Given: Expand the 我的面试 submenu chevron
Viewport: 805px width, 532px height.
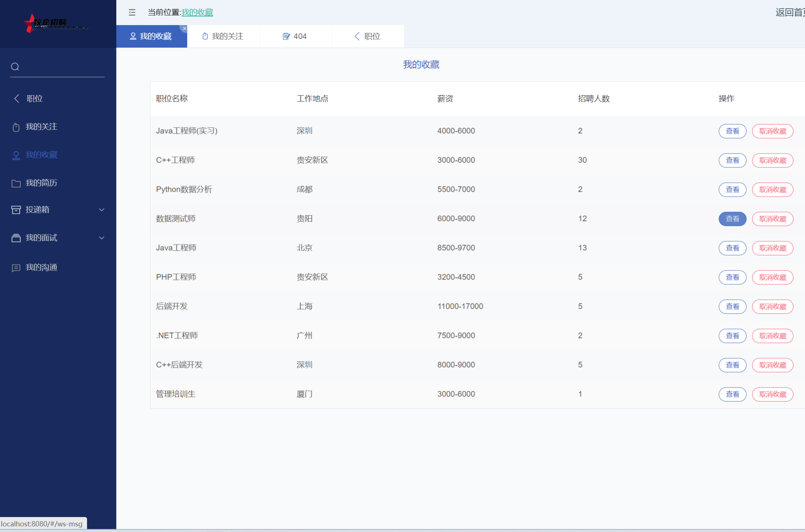Looking at the screenshot, I should click(101, 238).
